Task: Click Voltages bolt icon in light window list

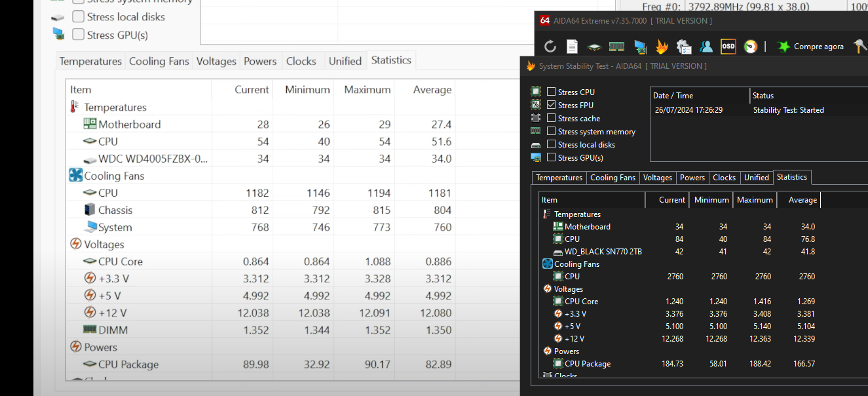Action: click(75, 244)
